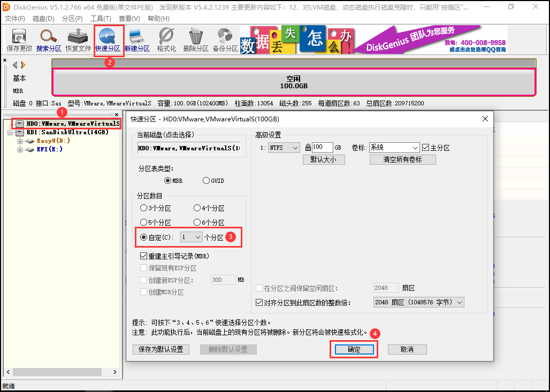
Task: Open the custom partition count dropdown
Action: 191,237
